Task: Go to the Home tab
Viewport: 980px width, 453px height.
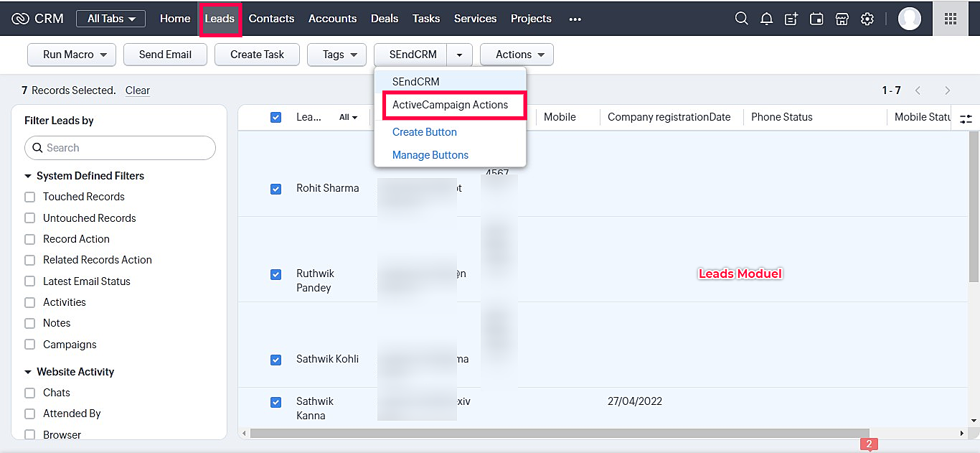Action: (x=175, y=19)
